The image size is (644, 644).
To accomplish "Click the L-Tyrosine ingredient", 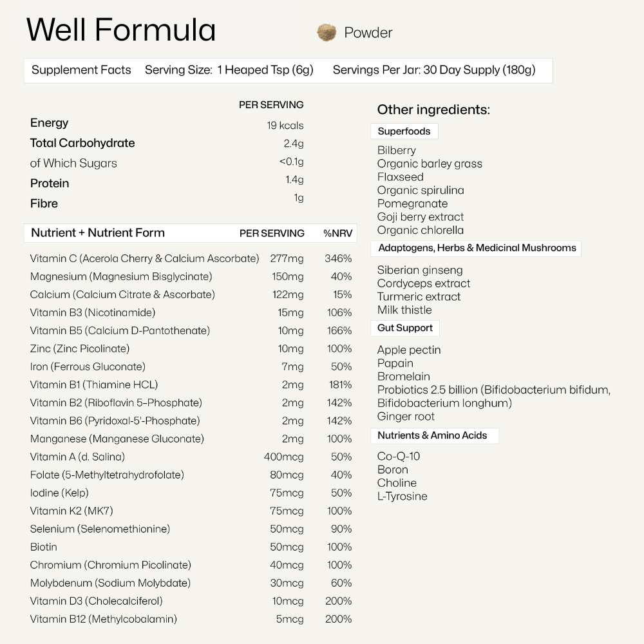I will click(402, 497).
